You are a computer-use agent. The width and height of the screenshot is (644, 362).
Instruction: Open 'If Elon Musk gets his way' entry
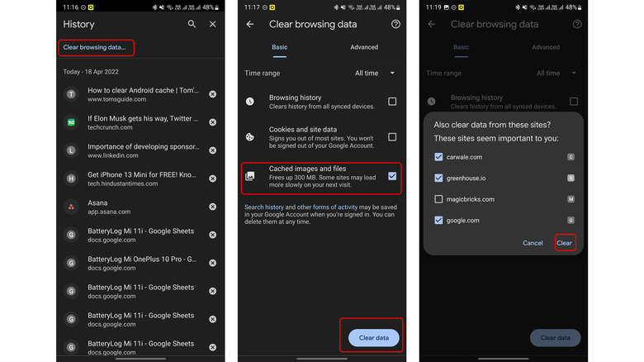(x=143, y=122)
